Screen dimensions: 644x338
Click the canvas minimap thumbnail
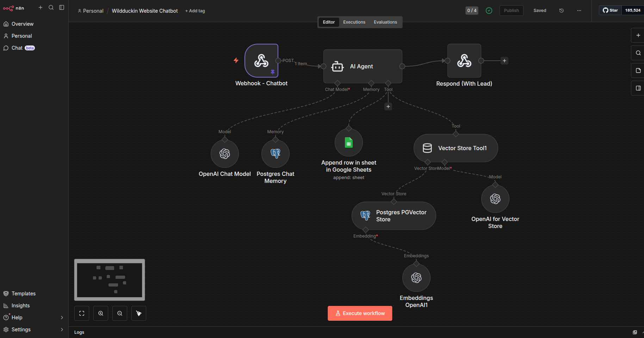[110, 280]
